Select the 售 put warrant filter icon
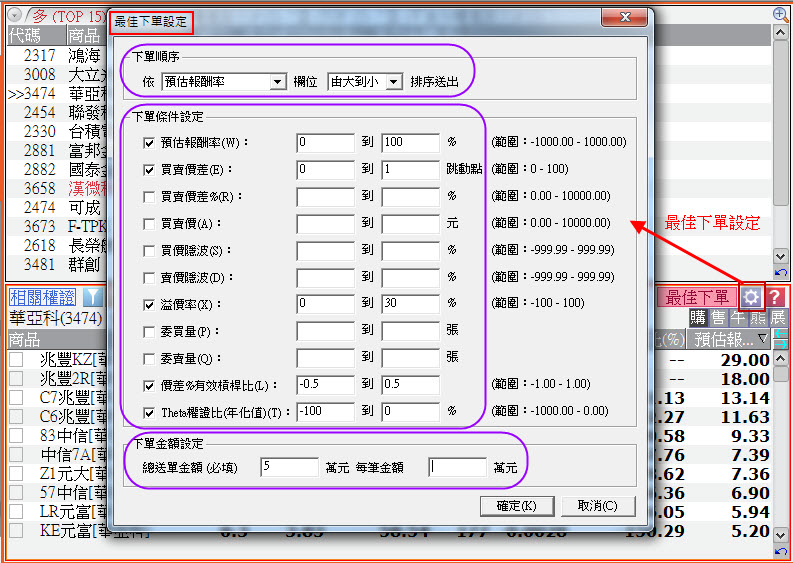Screen dimensions: 793x563 point(718,318)
